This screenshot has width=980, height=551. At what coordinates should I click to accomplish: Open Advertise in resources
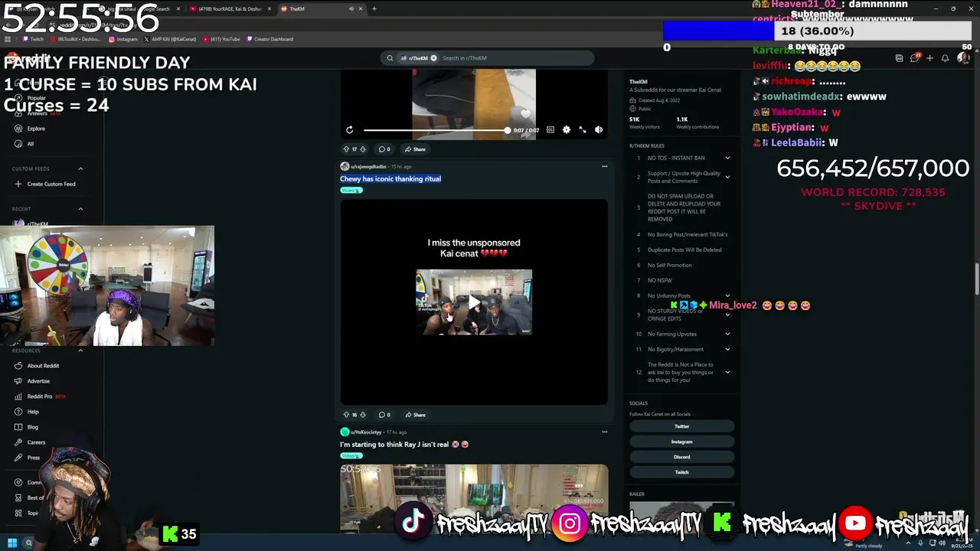pyautogui.click(x=34, y=381)
